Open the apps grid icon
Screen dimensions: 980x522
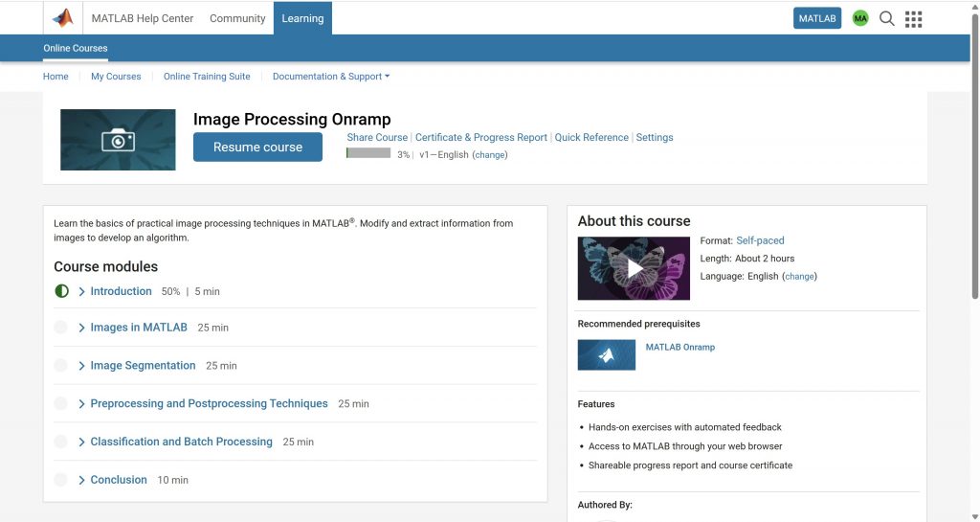point(913,19)
